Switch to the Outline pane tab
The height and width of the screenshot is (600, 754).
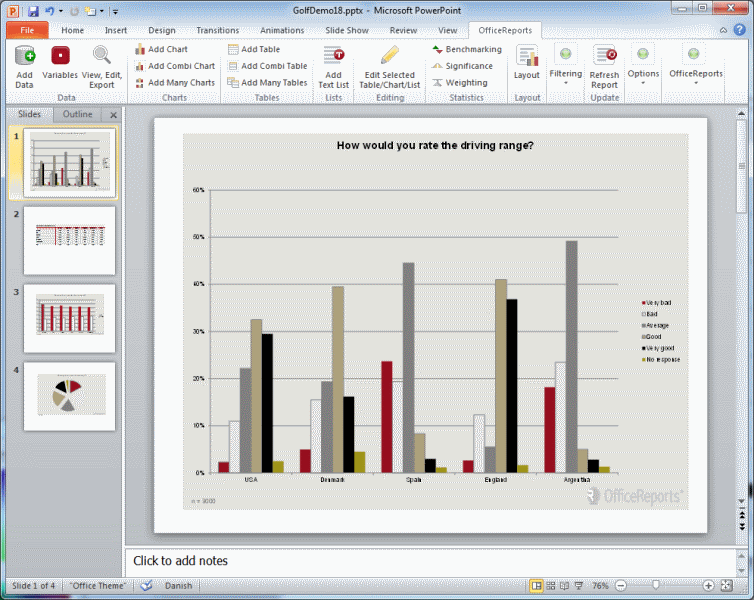coord(77,114)
